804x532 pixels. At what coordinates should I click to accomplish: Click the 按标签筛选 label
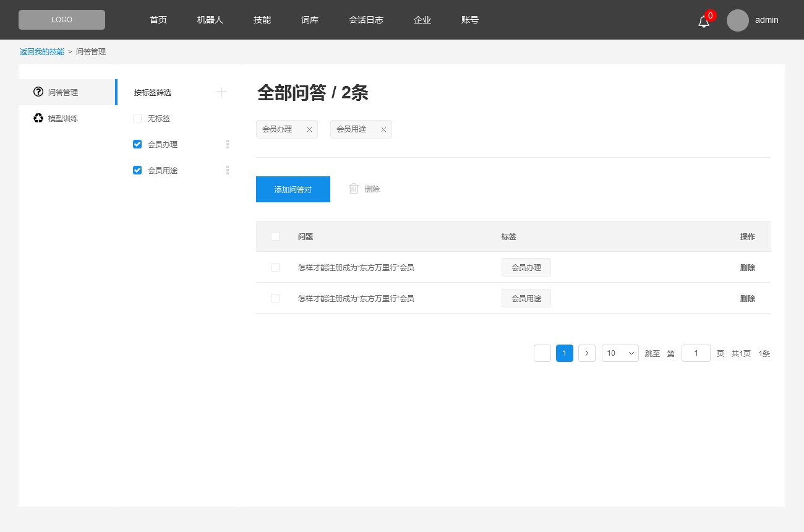tap(153, 93)
